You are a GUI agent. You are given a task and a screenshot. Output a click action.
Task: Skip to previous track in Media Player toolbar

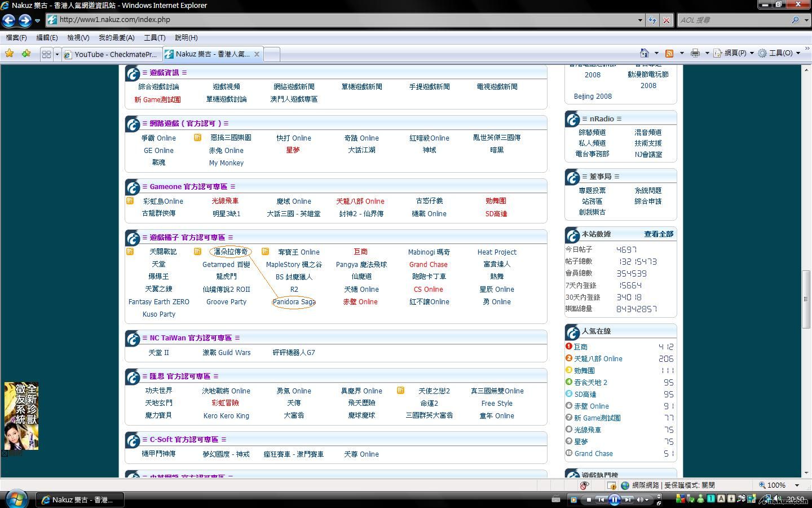pyautogui.click(x=601, y=500)
